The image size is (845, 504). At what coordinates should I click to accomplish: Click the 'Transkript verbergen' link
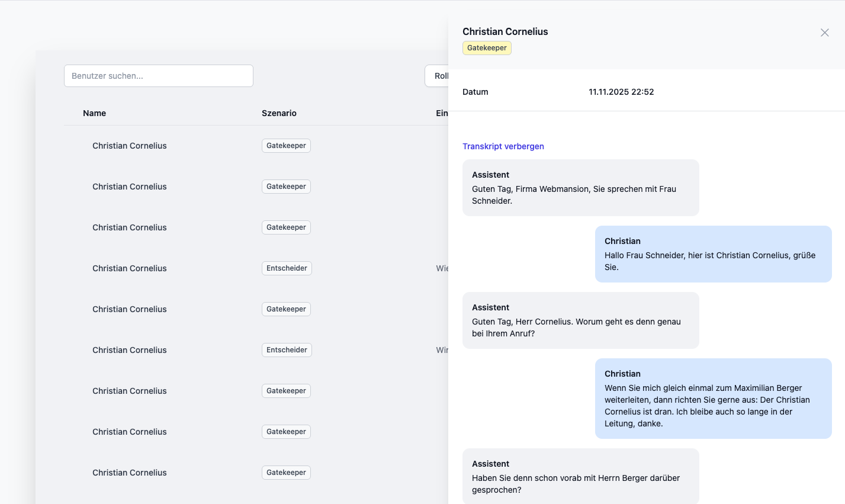pos(503,146)
